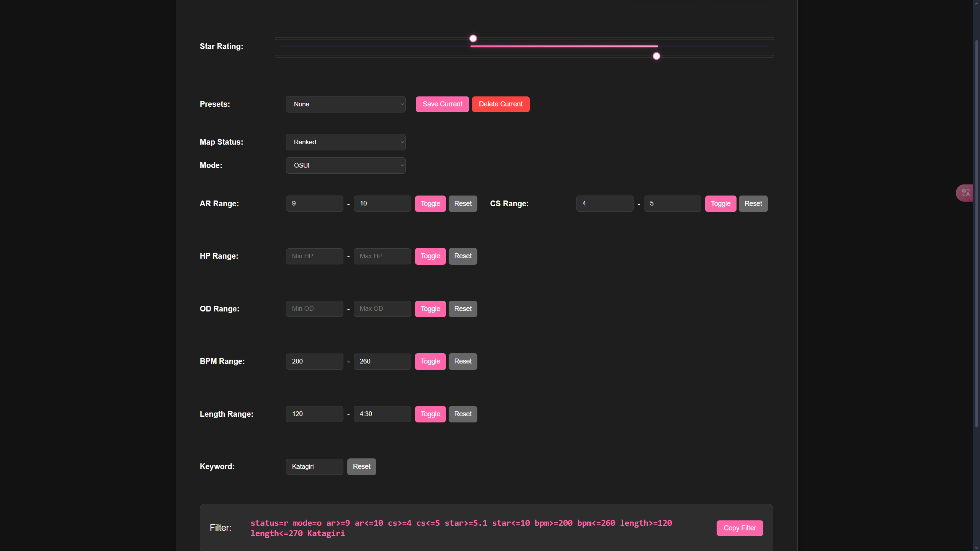Viewport: 980px width, 551px height.
Task: Click the maximum Star Rating slider handle
Action: pyautogui.click(x=657, y=56)
